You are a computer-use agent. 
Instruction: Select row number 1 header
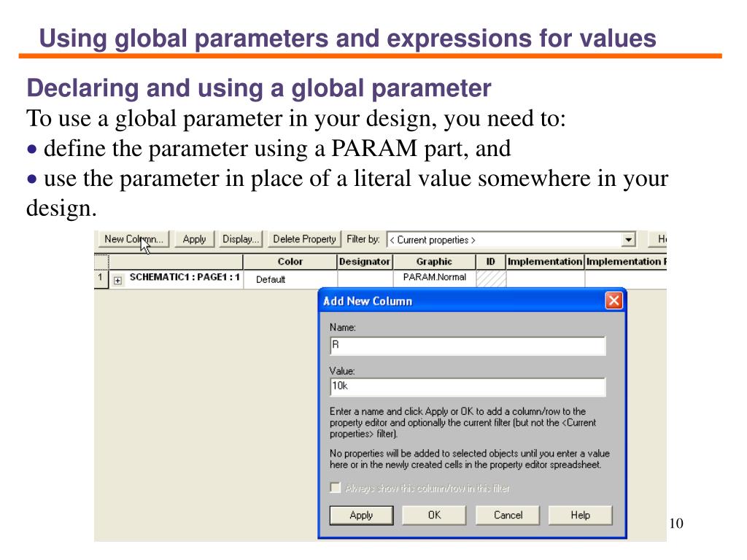point(101,279)
